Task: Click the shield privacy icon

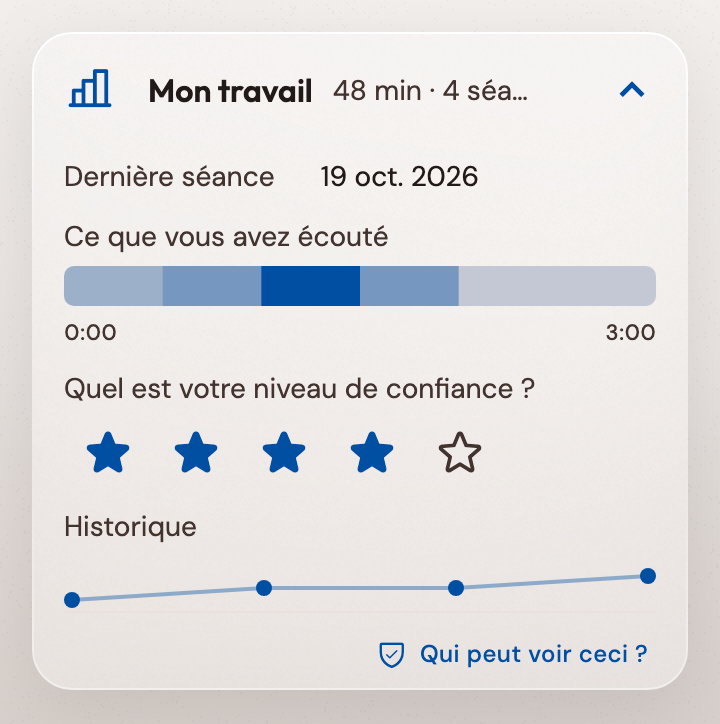Action: coord(392,655)
